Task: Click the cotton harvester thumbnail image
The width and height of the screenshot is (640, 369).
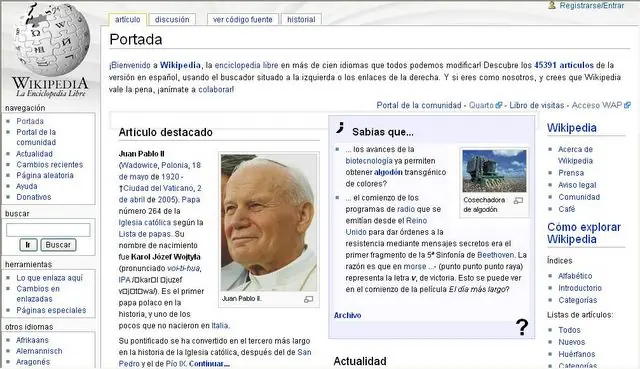Action: tap(494, 171)
